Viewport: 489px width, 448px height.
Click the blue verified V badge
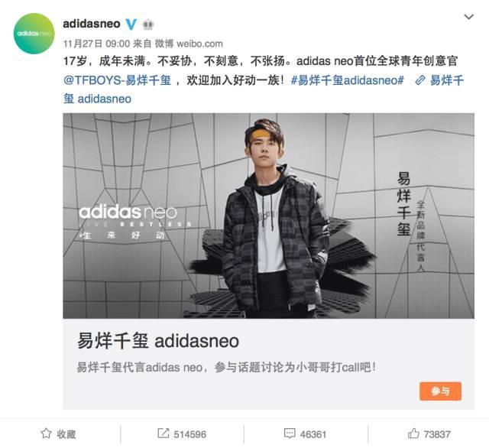[131, 24]
